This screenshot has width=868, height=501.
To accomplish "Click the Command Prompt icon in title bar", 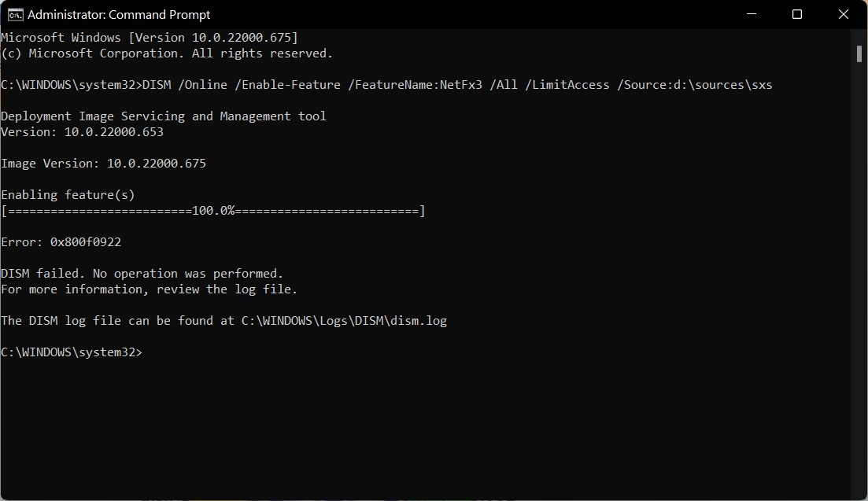I will coord(15,14).
